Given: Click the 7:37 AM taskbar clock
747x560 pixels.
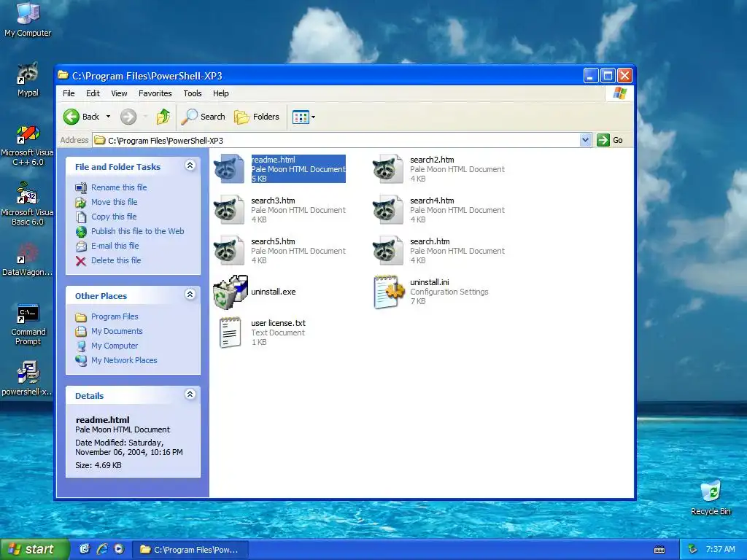Looking at the screenshot, I should [x=720, y=550].
